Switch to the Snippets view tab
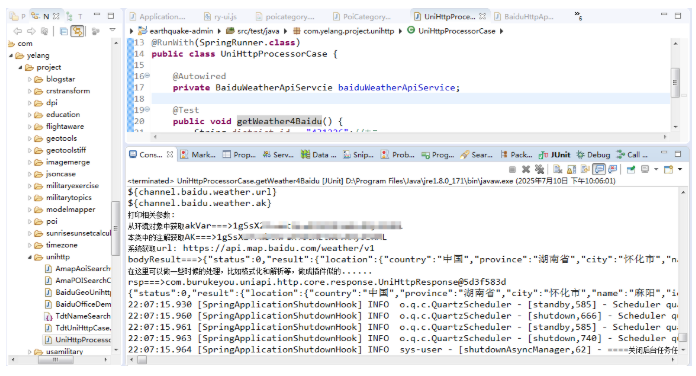Viewport: 696px width, 376px height. tap(358, 155)
